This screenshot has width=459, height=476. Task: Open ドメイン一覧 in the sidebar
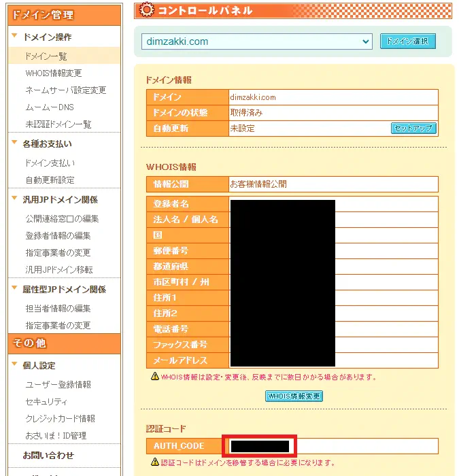[x=46, y=56]
